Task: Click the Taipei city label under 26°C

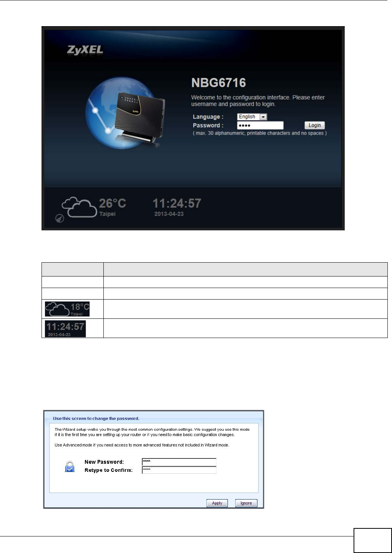Action: (107, 214)
